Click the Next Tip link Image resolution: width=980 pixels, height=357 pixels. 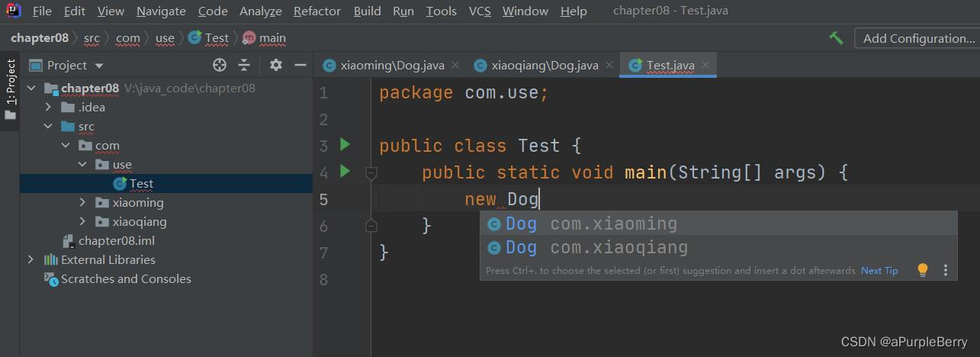pyautogui.click(x=879, y=271)
